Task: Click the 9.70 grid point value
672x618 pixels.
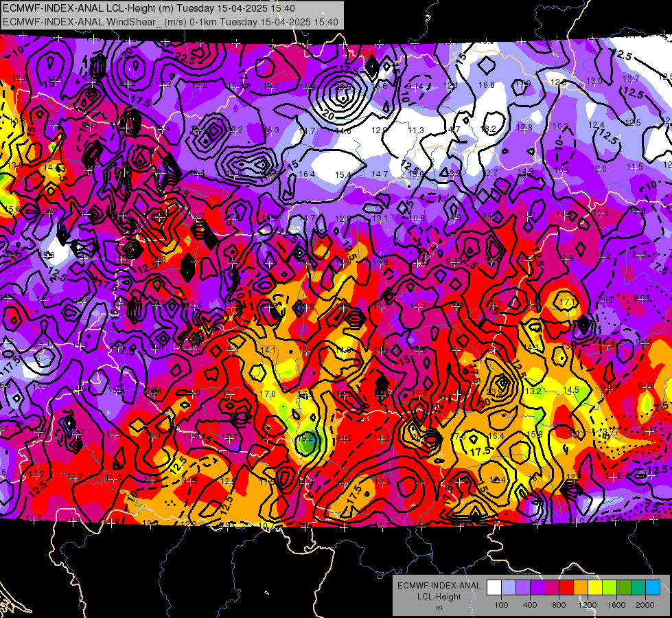Action: point(646,385)
